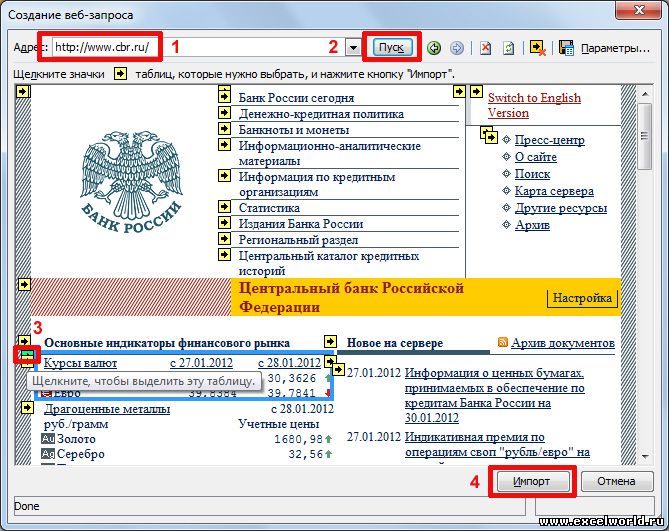Click scrollbar down arrow in web preview
This screenshot has width=669, height=531.
tap(645, 457)
